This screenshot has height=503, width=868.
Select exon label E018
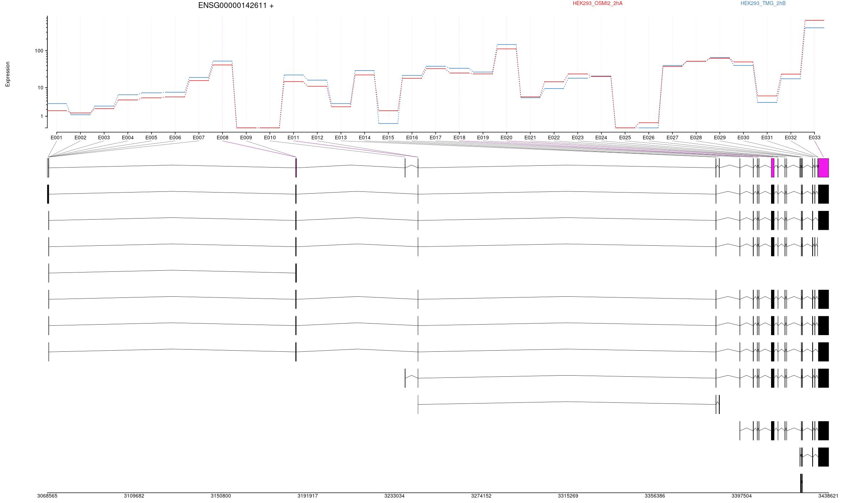[x=459, y=138]
